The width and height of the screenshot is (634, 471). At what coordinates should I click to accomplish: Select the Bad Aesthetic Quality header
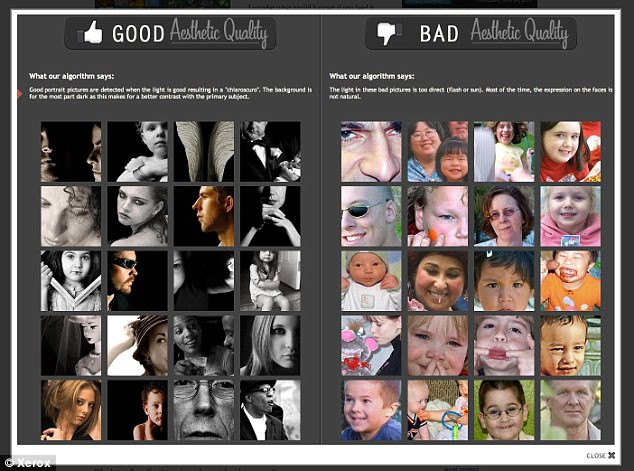coord(472,34)
